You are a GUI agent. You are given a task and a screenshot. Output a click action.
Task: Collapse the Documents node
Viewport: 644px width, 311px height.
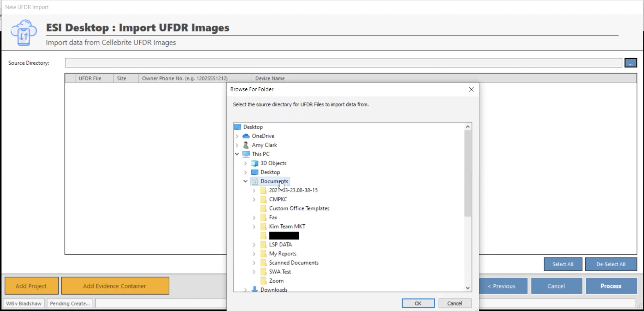[x=246, y=181]
